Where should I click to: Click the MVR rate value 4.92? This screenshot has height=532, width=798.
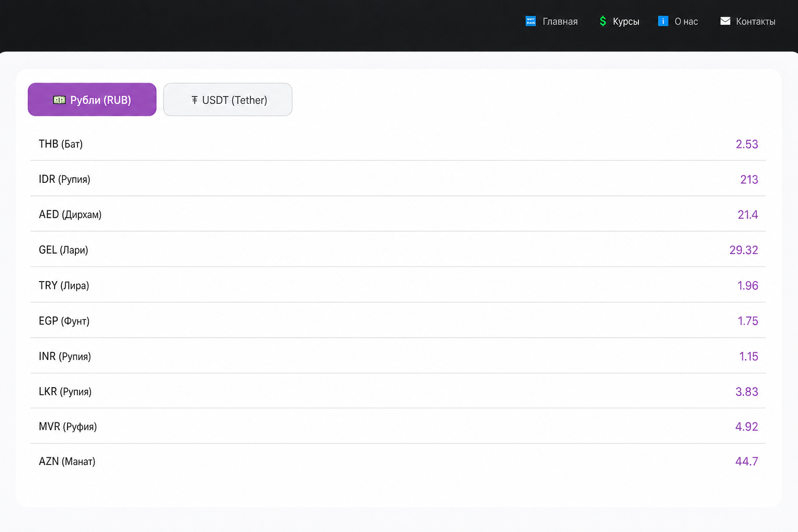747,427
